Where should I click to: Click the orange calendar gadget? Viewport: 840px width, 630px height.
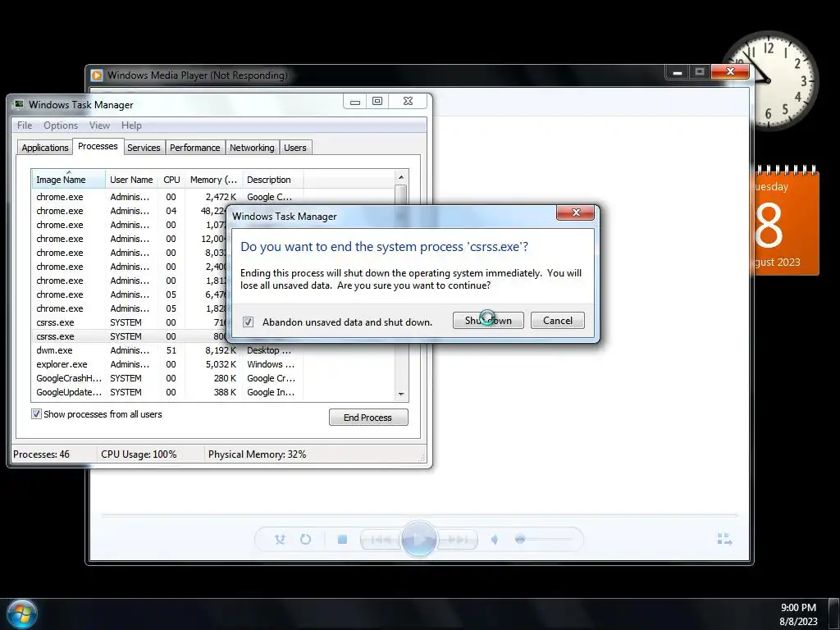click(786, 221)
